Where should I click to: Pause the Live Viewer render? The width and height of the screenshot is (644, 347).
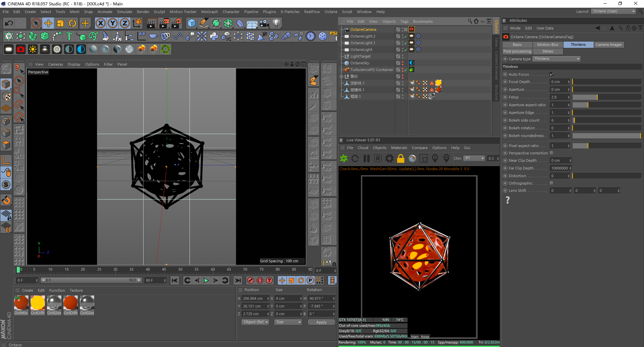click(x=367, y=158)
